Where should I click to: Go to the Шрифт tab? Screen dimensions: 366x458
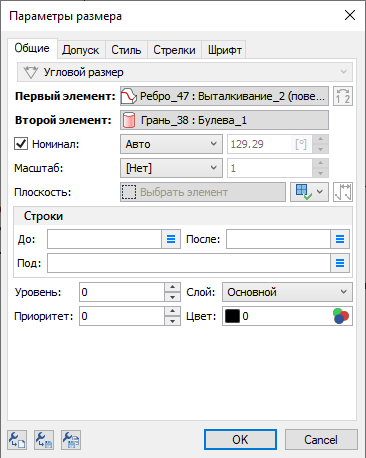tap(225, 50)
